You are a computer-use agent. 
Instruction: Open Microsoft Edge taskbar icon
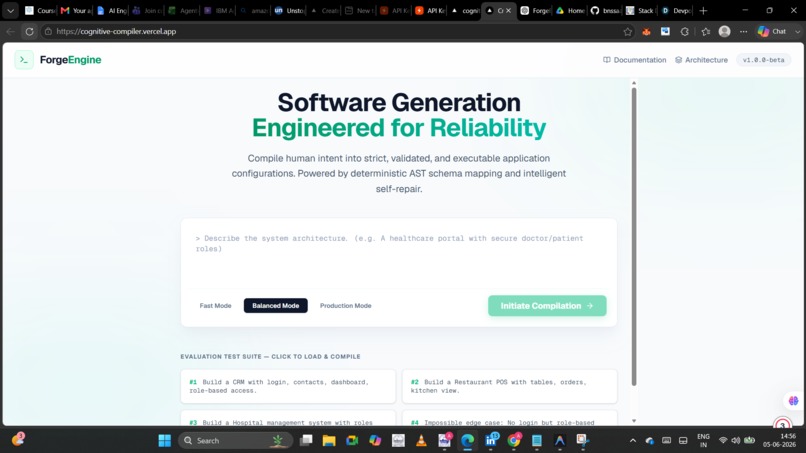tap(467, 441)
